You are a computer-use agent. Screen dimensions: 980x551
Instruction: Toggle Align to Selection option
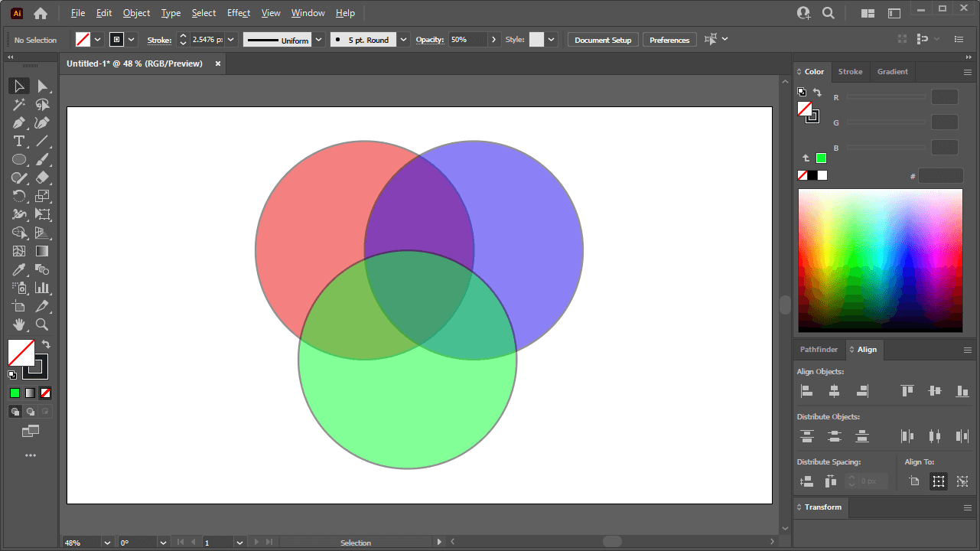click(x=939, y=481)
